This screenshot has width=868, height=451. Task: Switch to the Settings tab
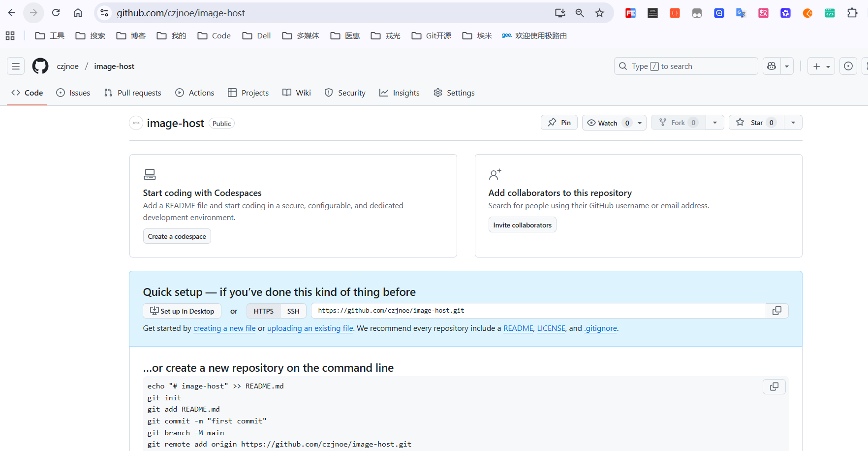453,93
